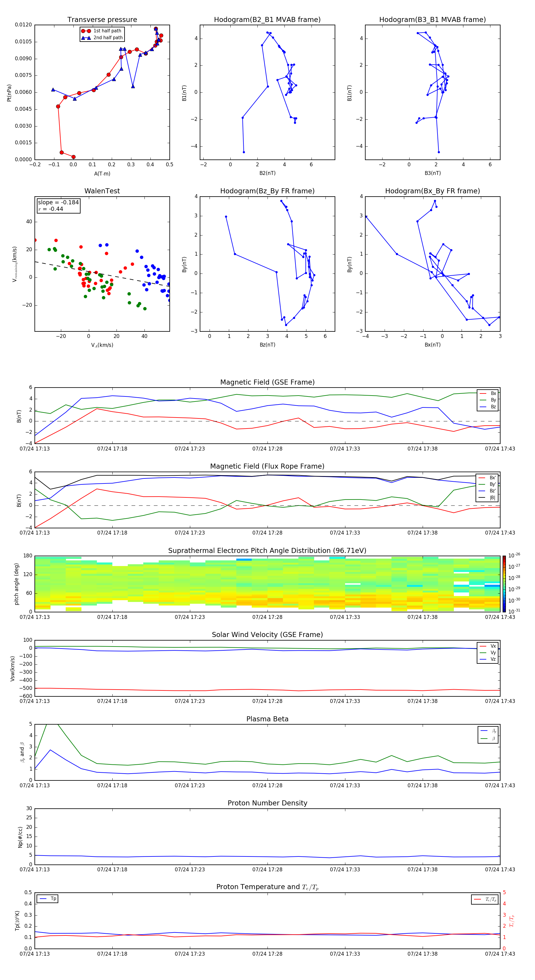The image size is (535, 980).
Task: Click the blue Bz entry in GSE legend
Action: coord(488,407)
